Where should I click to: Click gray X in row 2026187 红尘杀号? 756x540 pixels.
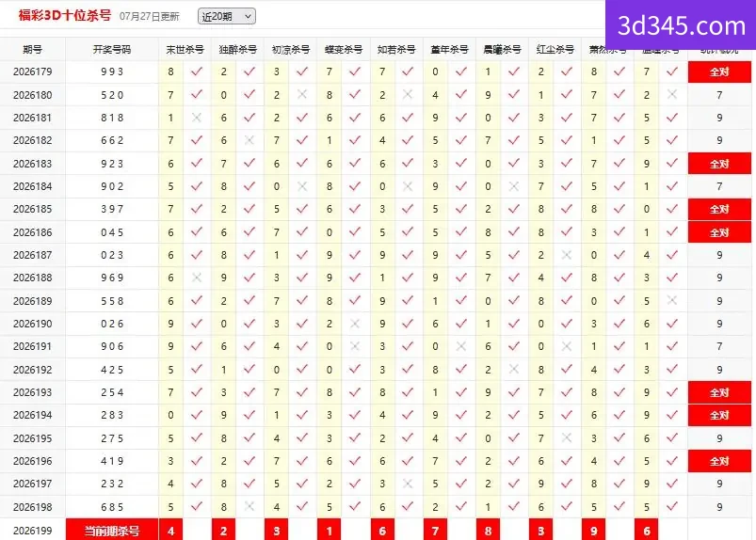coord(567,255)
